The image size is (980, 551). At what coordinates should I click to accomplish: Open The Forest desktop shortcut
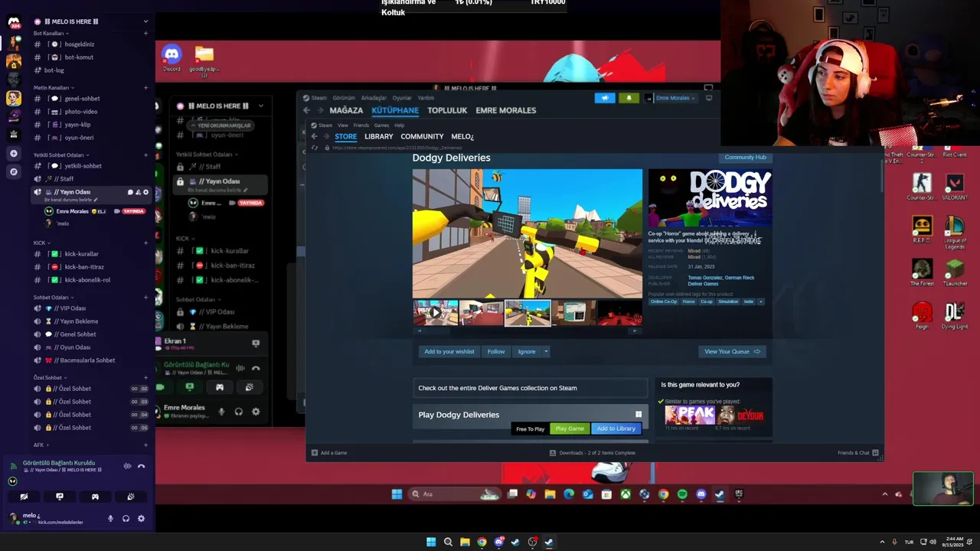pyautogui.click(x=922, y=272)
